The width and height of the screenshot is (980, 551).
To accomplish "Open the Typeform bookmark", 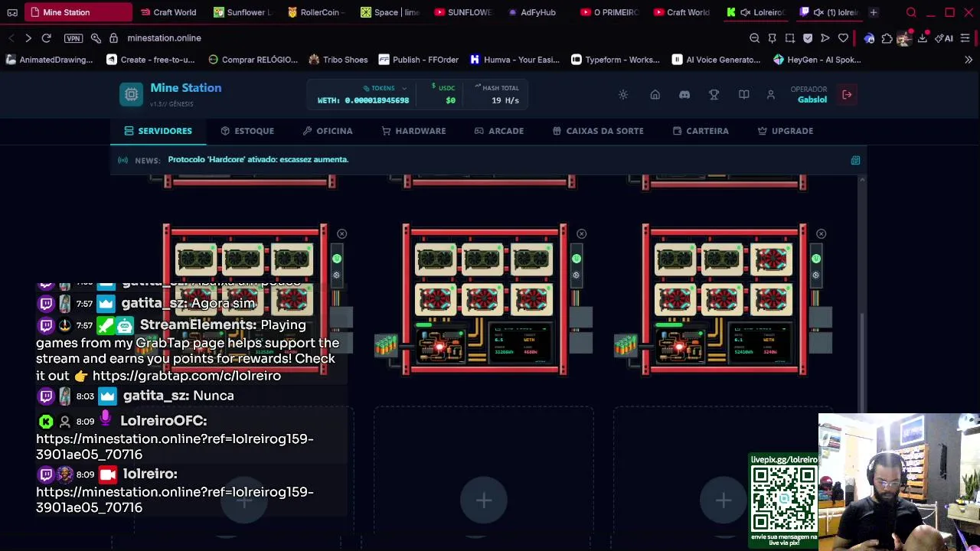I will pos(615,60).
